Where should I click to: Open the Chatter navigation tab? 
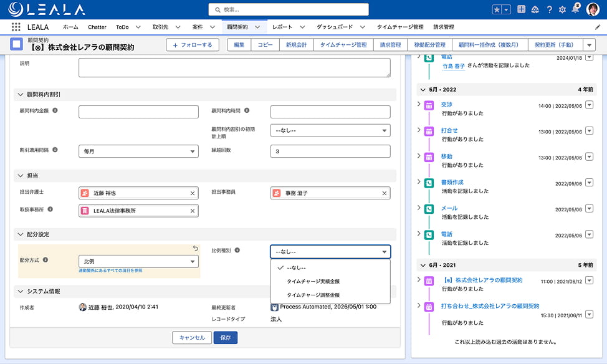click(97, 27)
